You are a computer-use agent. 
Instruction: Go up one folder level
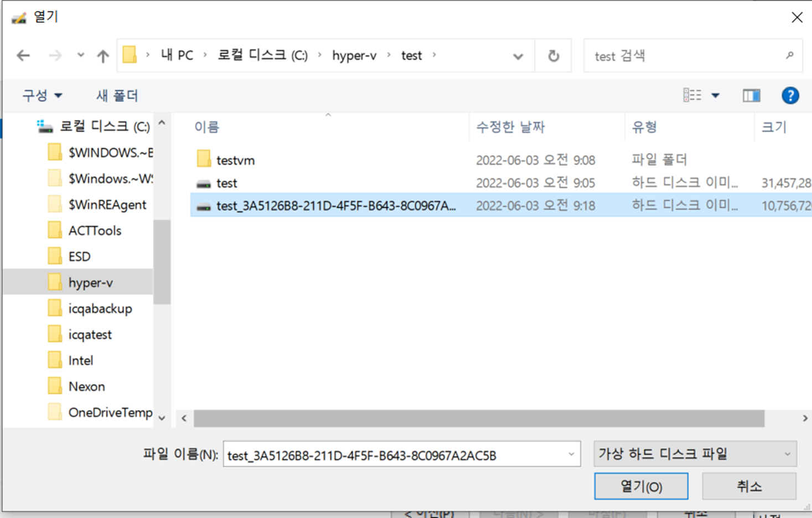102,55
